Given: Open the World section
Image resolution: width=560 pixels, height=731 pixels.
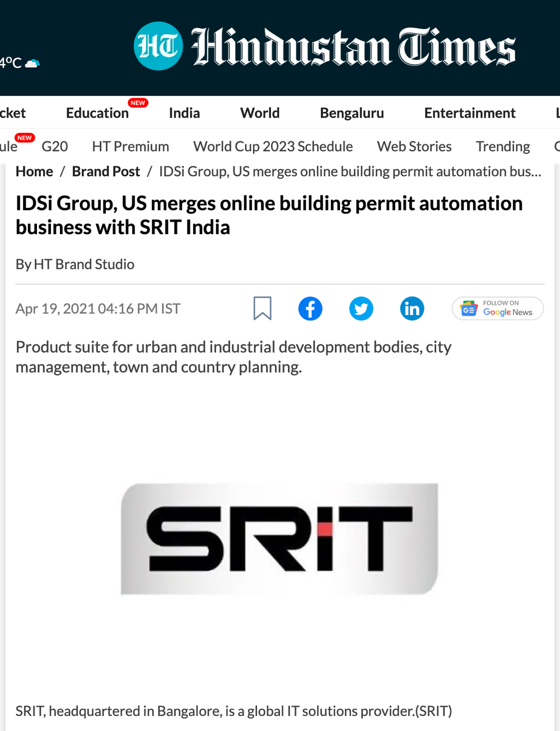Looking at the screenshot, I should tap(260, 113).
